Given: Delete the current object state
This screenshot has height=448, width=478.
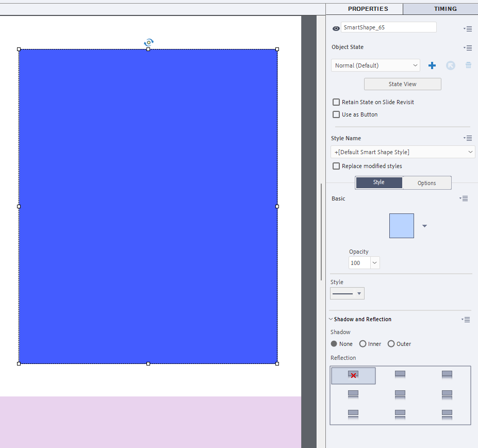Looking at the screenshot, I should (468, 65).
